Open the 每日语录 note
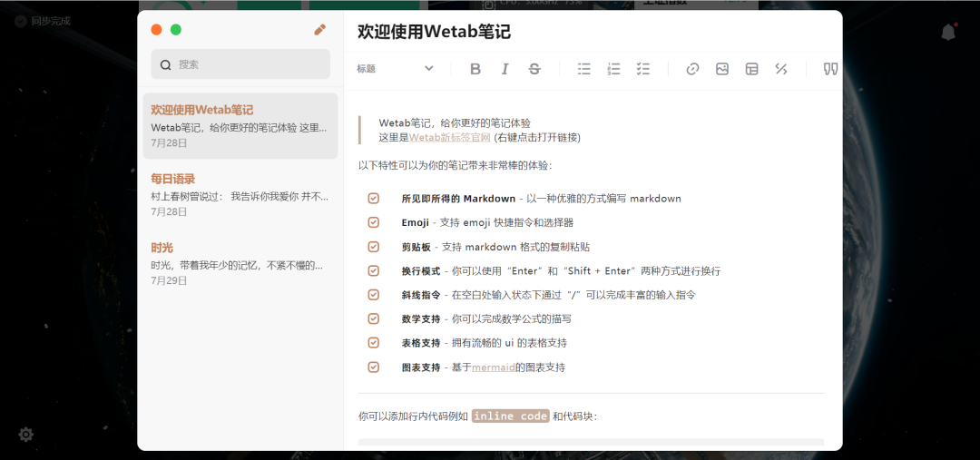 [x=240, y=194]
